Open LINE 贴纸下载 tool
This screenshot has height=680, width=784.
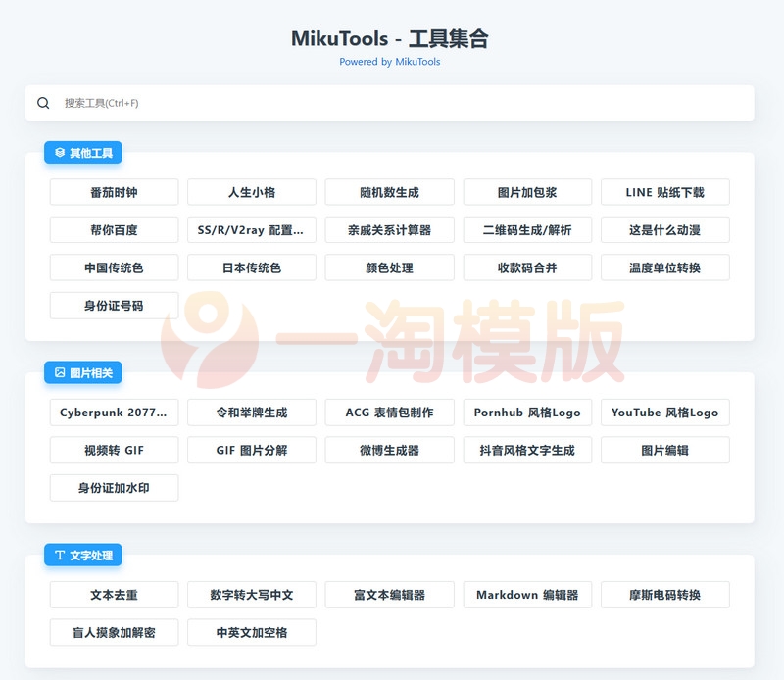coord(665,192)
